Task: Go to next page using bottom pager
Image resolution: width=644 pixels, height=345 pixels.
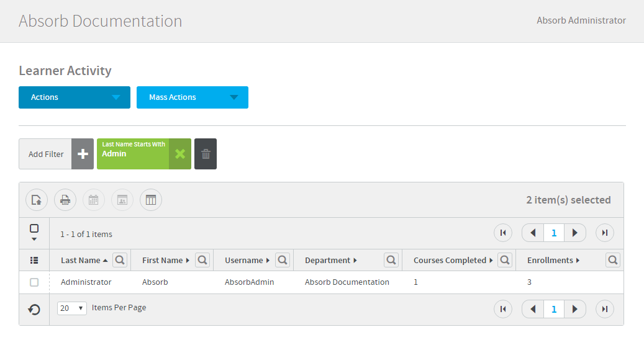Action: point(575,309)
